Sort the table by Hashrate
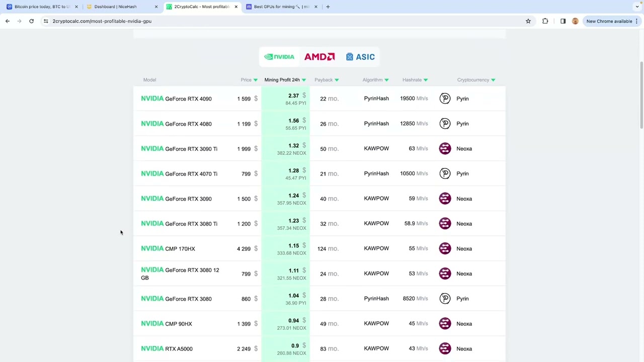The height and width of the screenshot is (362, 644). [x=415, y=80]
